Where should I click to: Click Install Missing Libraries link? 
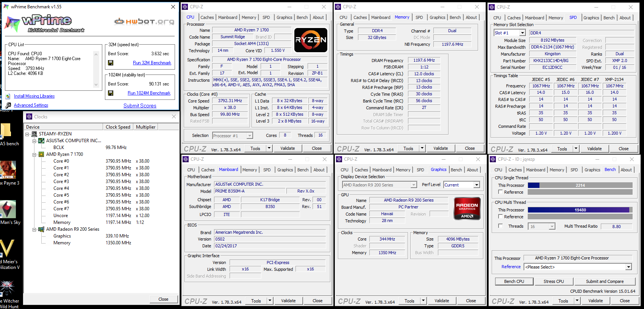tap(34, 96)
